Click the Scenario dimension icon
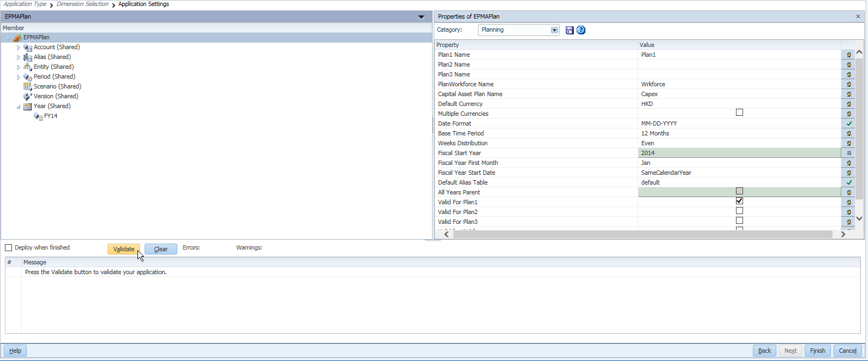868x361 pixels. pyautogui.click(x=28, y=87)
